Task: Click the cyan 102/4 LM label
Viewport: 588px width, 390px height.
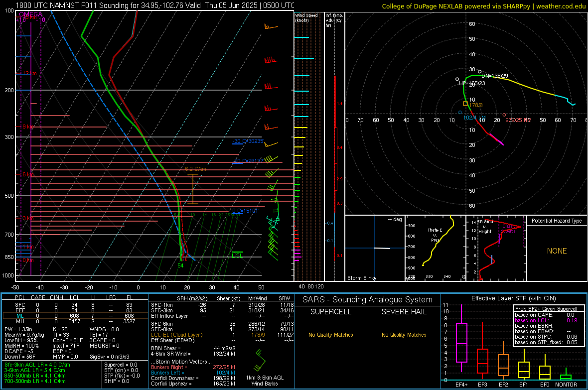Action: pyautogui.click(x=474, y=118)
